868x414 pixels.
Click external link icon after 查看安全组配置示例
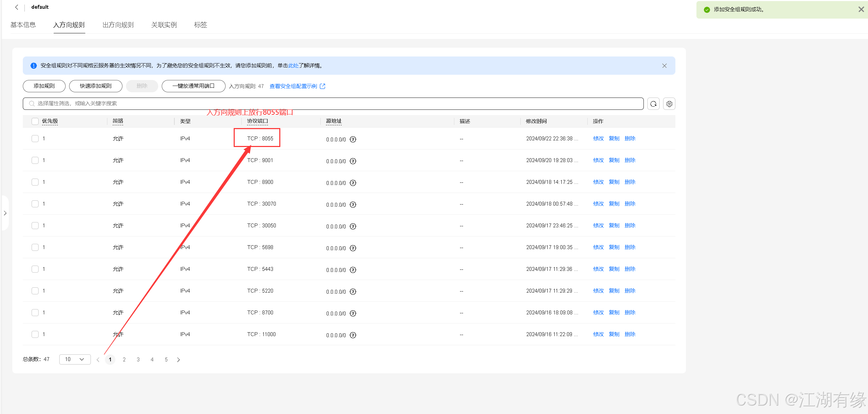322,86
